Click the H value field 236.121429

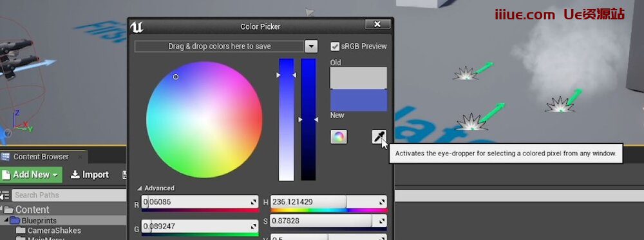[x=328, y=202]
